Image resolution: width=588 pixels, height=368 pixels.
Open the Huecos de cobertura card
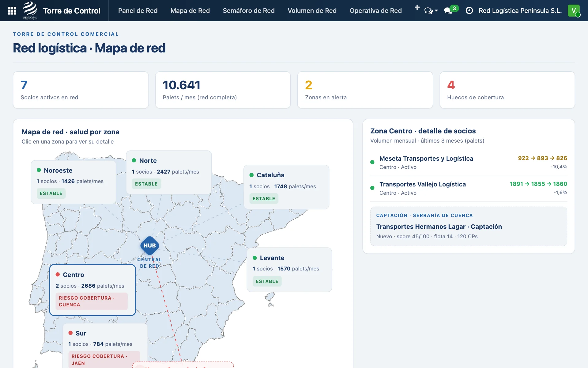(507, 90)
